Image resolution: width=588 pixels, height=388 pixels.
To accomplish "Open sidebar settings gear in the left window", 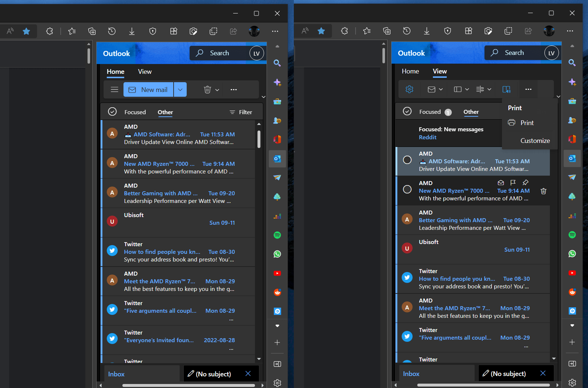I will pos(277,383).
